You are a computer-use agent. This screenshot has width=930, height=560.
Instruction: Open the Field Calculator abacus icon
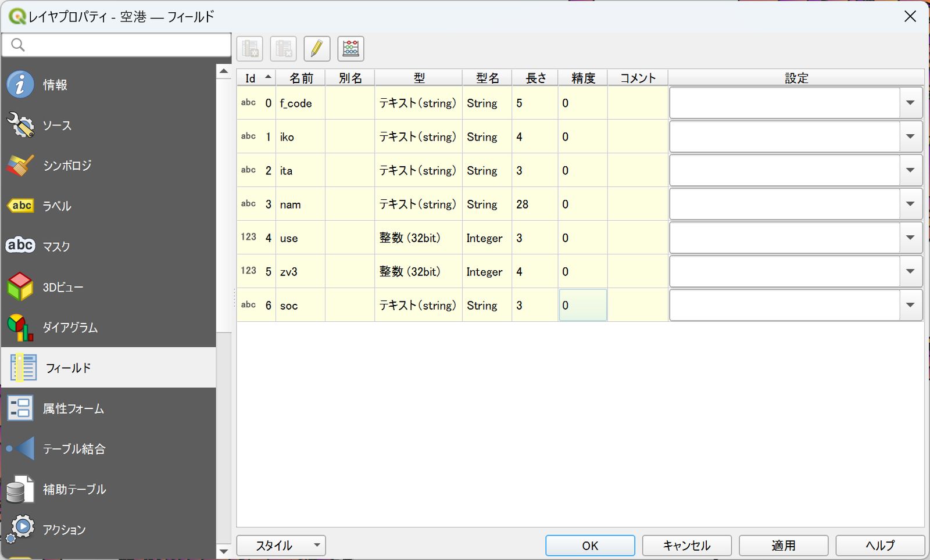(351, 49)
